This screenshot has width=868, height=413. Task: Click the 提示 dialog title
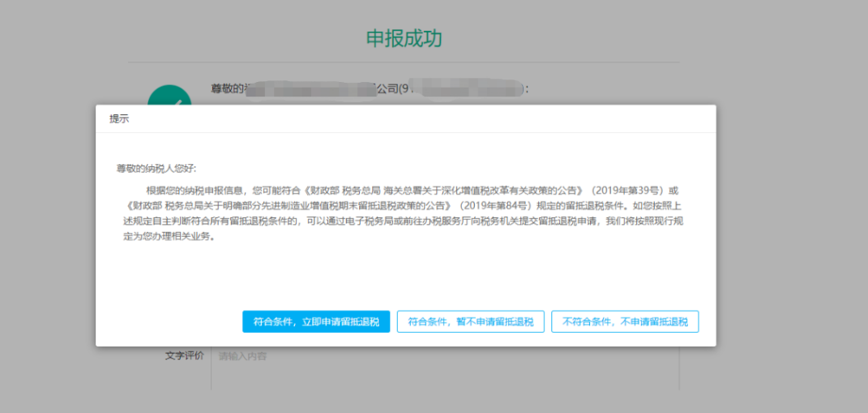pos(120,119)
